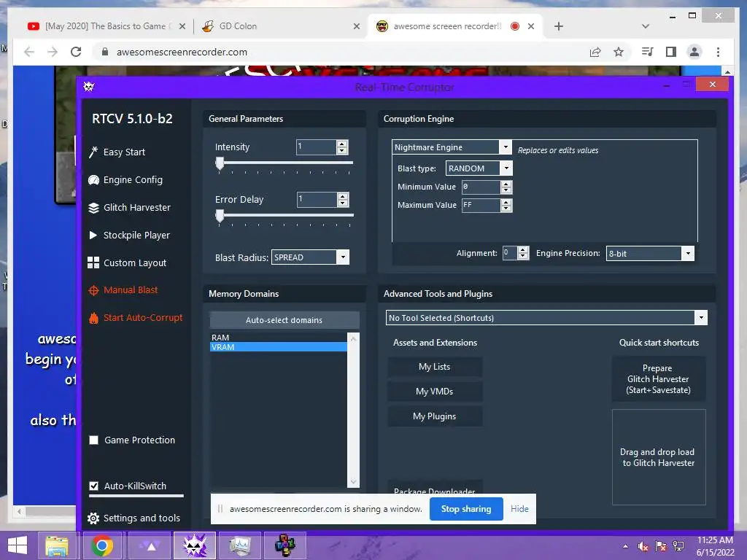Click Intensity slider handle
Screen dimensions: 747x560
coord(220,164)
